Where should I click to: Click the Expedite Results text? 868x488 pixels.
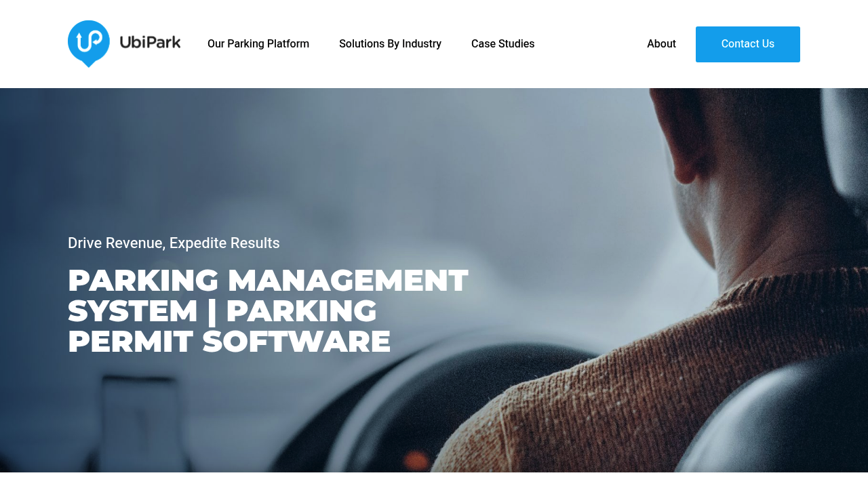(x=224, y=242)
